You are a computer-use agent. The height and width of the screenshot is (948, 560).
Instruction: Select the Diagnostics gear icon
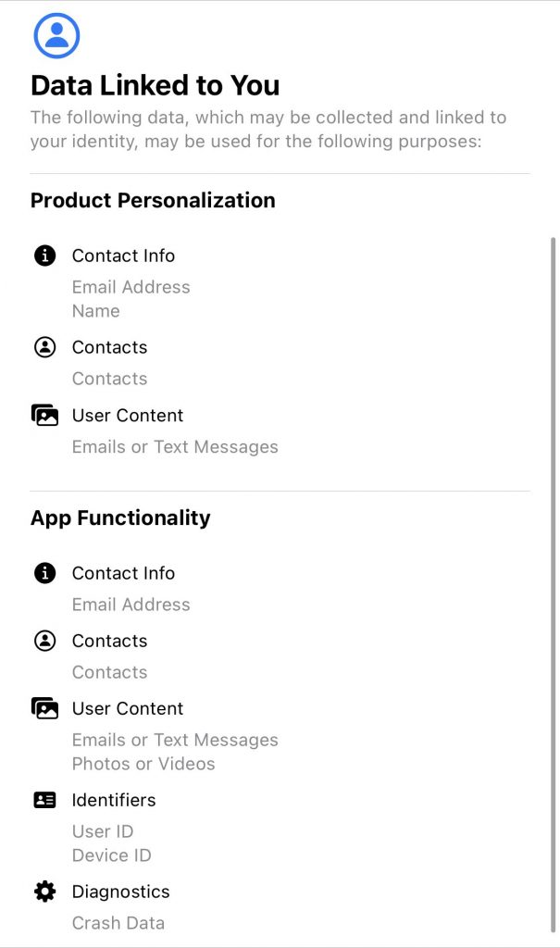(x=44, y=892)
